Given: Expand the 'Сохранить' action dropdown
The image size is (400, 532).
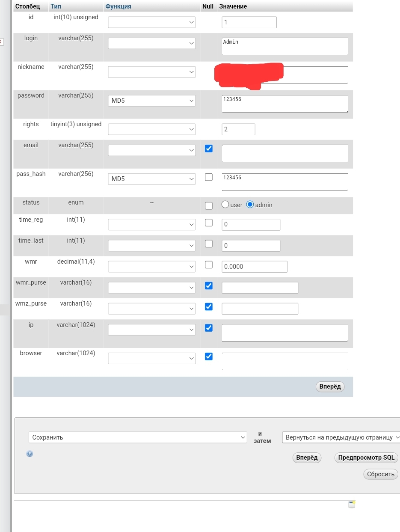Looking at the screenshot, I should [138, 437].
